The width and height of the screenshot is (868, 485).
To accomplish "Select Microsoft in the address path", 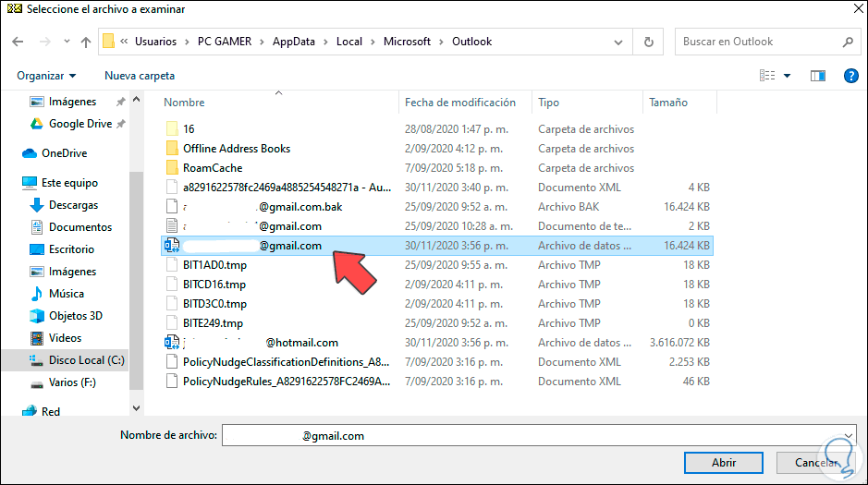I will [407, 42].
